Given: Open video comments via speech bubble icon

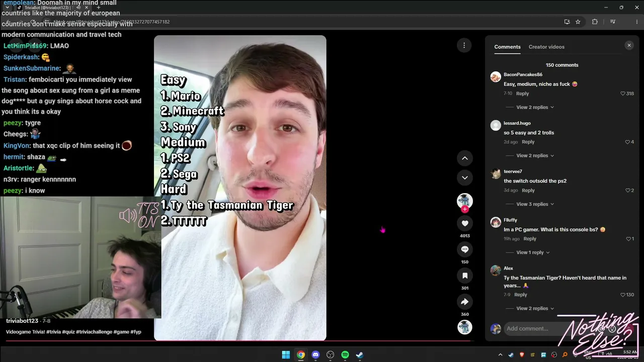Looking at the screenshot, I should [465, 249].
